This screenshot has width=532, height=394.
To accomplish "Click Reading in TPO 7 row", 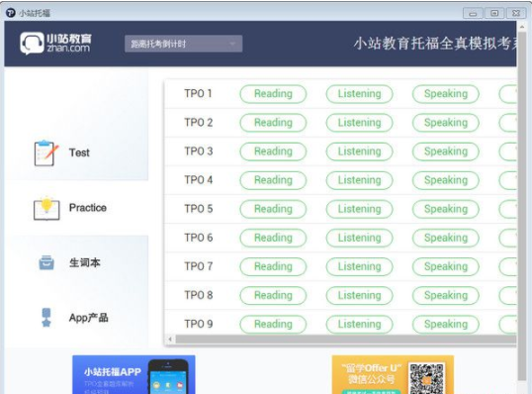I will [x=273, y=266].
